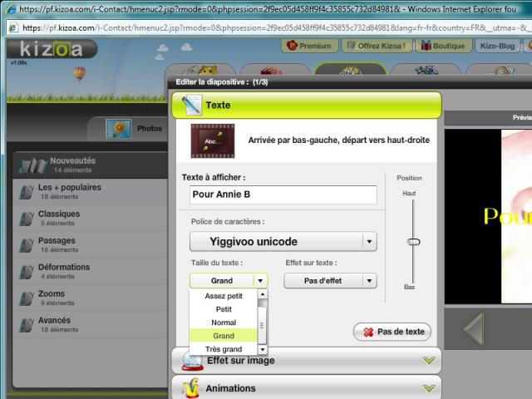Select the hamster tab at top
532x399 pixels.
tap(202, 69)
